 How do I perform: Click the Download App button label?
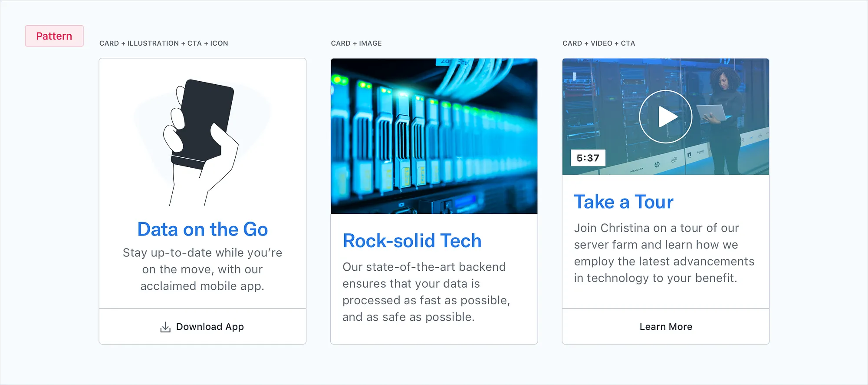(x=210, y=327)
